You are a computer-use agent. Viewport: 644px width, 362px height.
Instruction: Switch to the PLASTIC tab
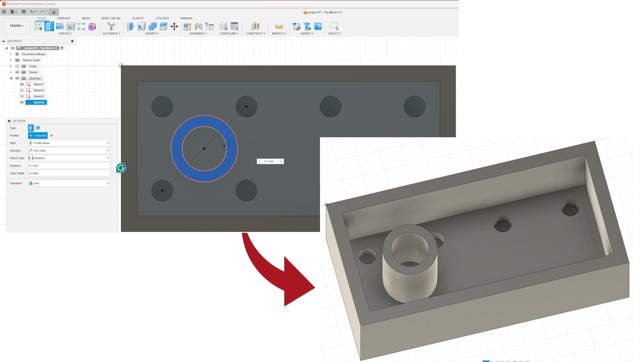tap(138, 18)
